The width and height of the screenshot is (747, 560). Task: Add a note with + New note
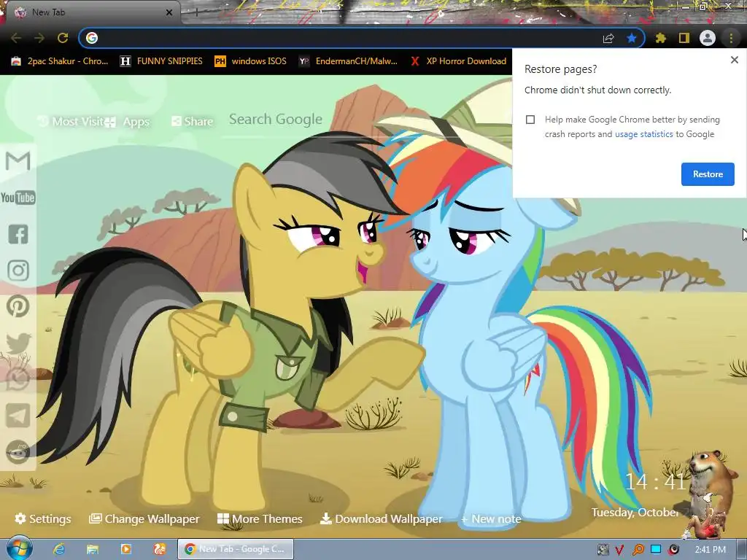click(491, 519)
